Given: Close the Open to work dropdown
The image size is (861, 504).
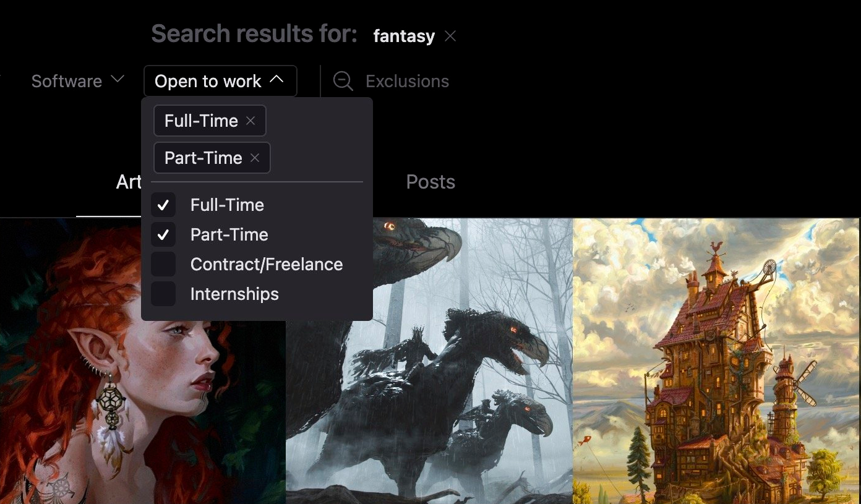Looking at the screenshot, I should tap(220, 81).
